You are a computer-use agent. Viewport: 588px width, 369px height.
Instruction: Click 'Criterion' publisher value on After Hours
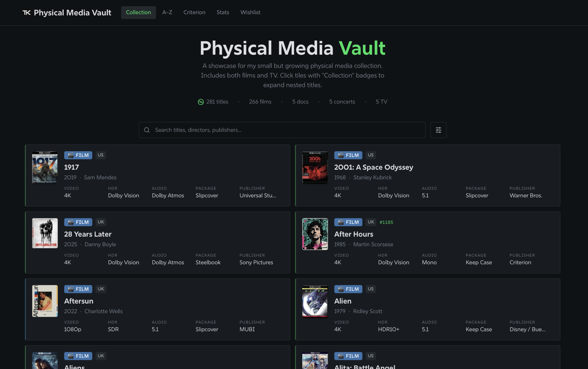(x=520, y=263)
